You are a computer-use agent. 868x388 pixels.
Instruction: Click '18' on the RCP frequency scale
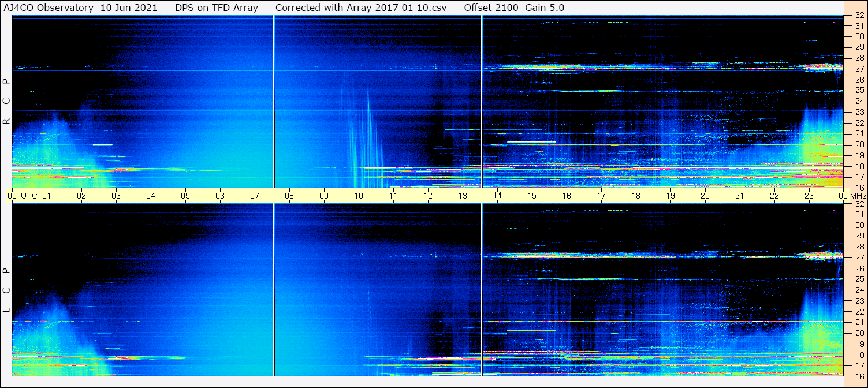pyautogui.click(x=859, y=166)
